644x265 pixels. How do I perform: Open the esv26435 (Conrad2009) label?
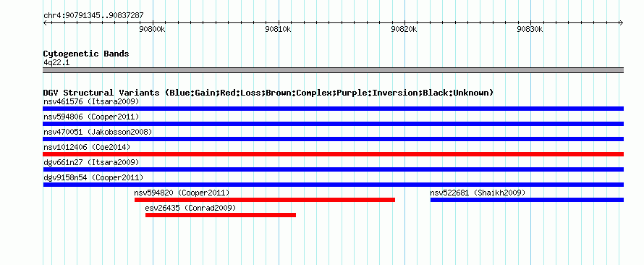coord(190,208)
